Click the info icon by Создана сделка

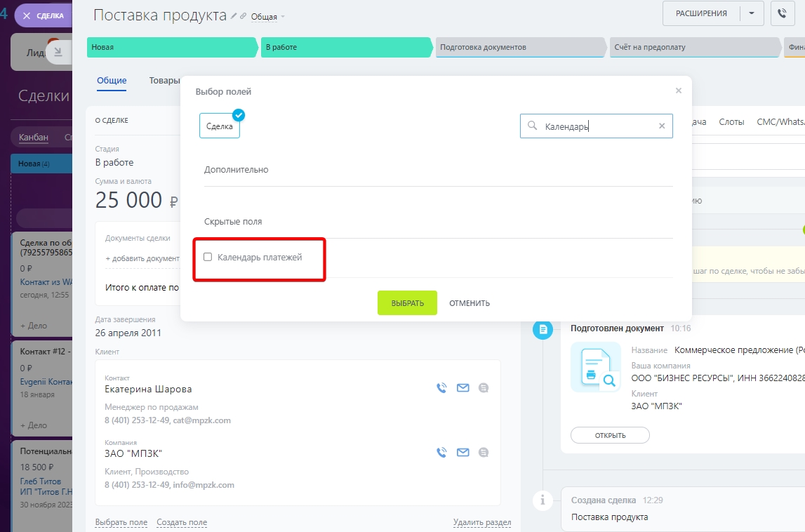[x=543, y=500]
